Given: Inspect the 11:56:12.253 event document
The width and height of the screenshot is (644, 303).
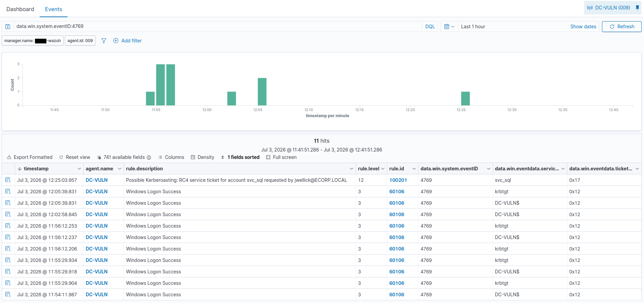Looking at the screenshot, I should [x=8, y=226].
